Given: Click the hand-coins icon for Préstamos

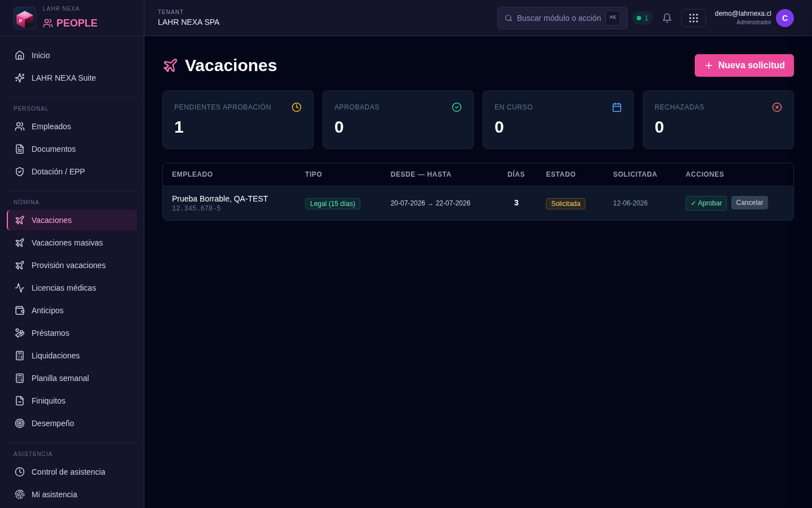Looking at the screenshot, I should pyautogui.click(x=20, y=333).
